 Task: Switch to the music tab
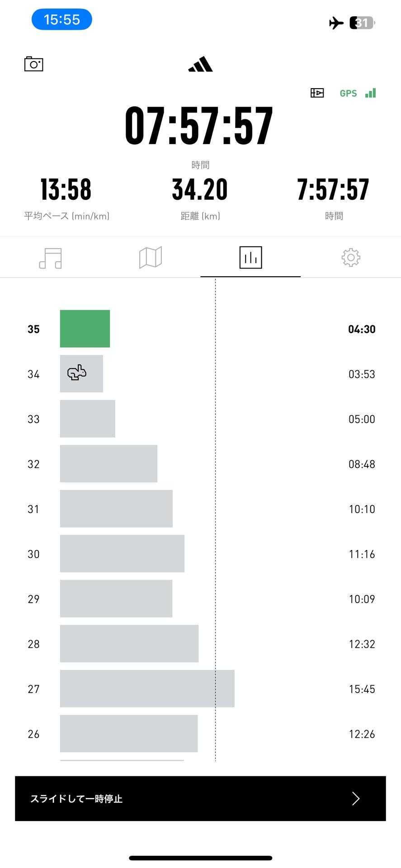click(50, 258)
